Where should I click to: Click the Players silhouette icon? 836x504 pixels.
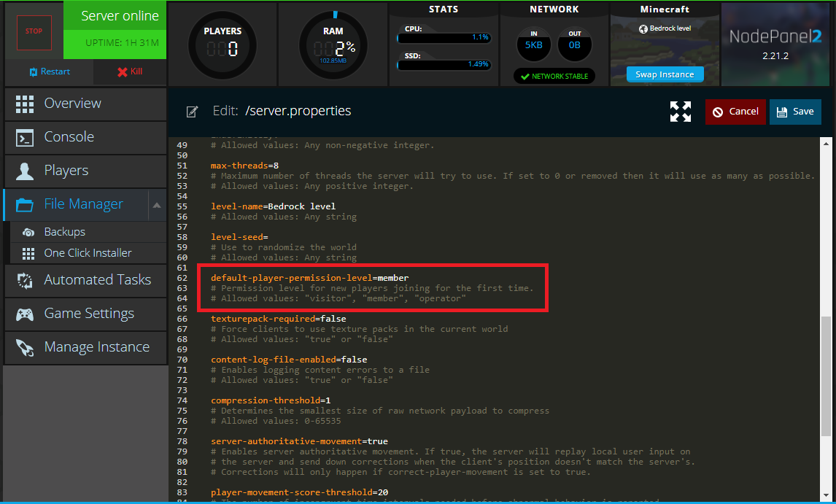click(x=25, y=171)
